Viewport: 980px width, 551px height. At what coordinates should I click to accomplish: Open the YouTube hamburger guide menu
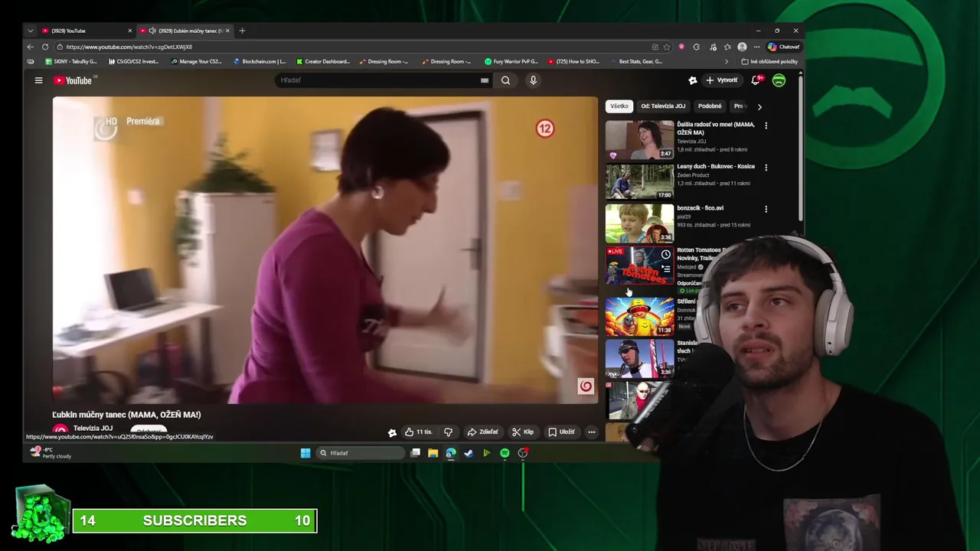click(x=38, y=80)
